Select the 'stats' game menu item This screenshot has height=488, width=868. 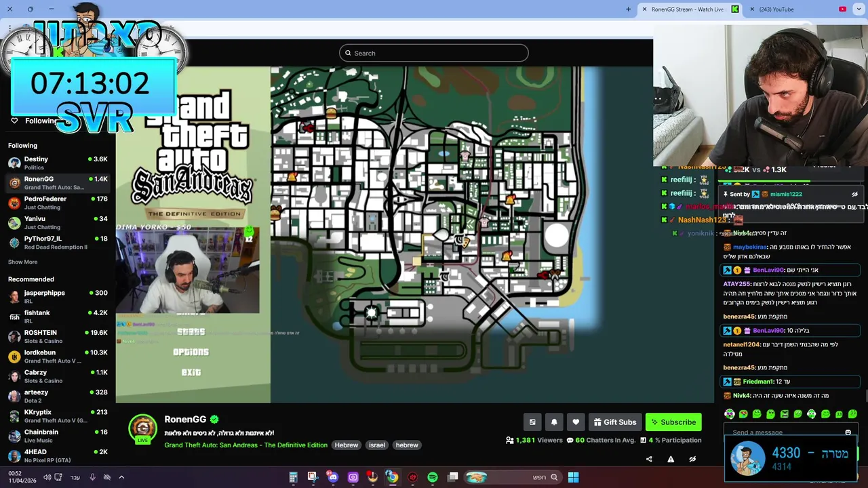pyautogui.click(x=191, y=332)
